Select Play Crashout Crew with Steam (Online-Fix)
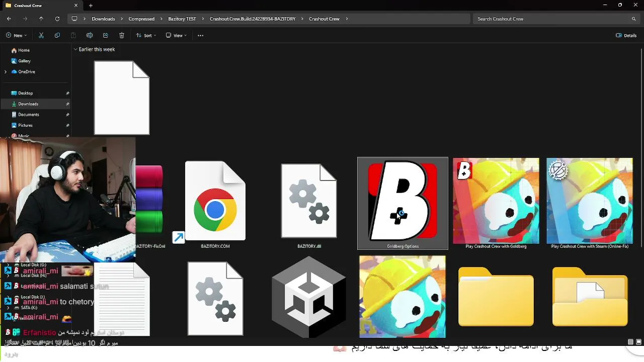 590,203
